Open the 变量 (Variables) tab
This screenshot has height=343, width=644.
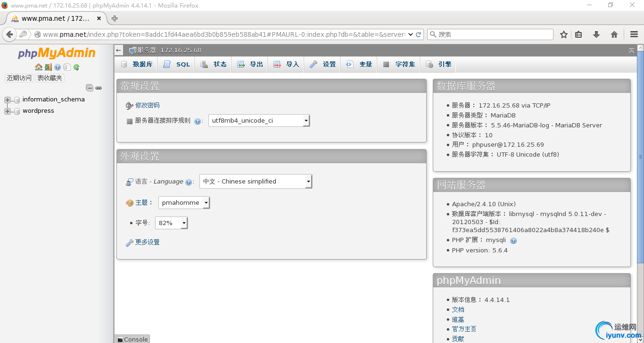click(x=359, y=64)
